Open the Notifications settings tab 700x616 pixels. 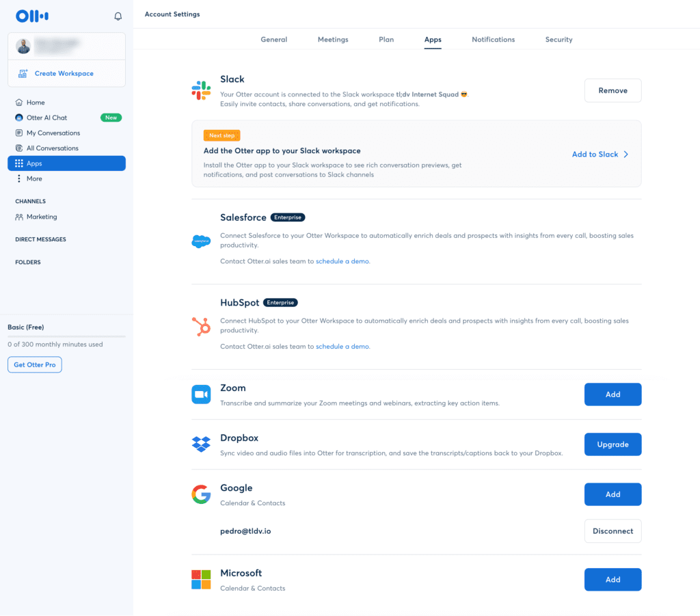tap(493, 40)
